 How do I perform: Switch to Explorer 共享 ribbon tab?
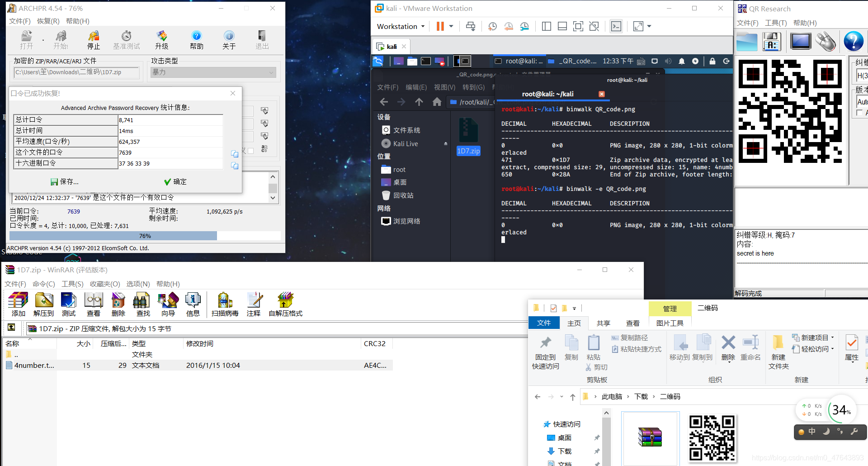click(x=603, y=323)
